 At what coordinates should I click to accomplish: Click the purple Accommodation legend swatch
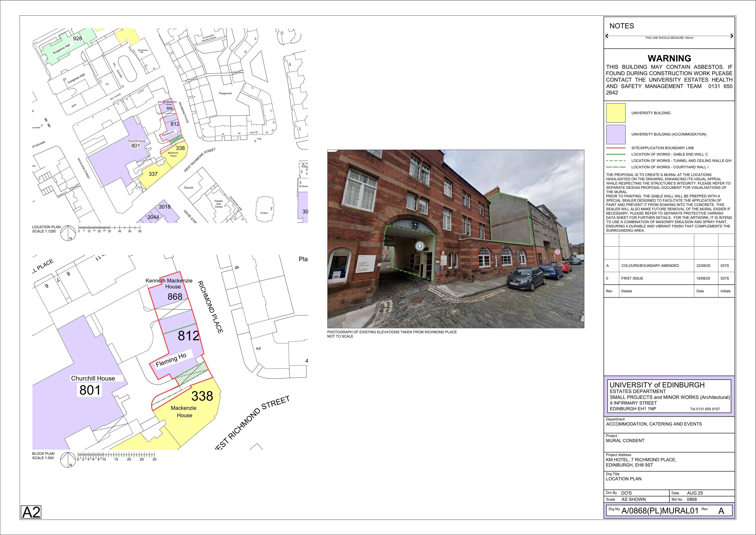point(616,134)
